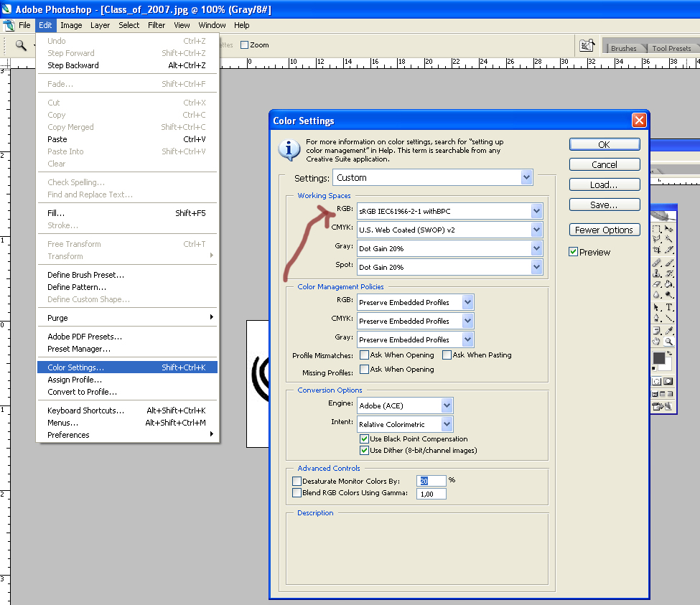Enable Missing Profiles Ask When Opening

coord(364,370)
